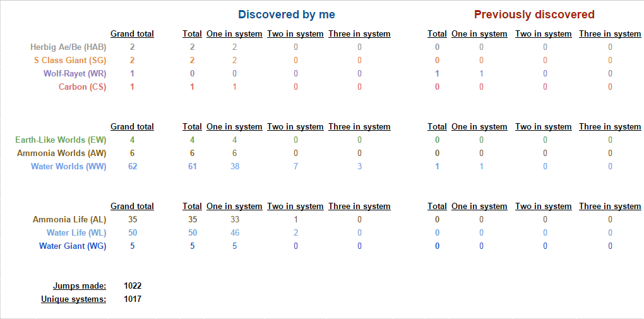Select the Herbig Ae/Be (HAB) row label
This screenshot has height=319, width=644.
tap(68, 47)
